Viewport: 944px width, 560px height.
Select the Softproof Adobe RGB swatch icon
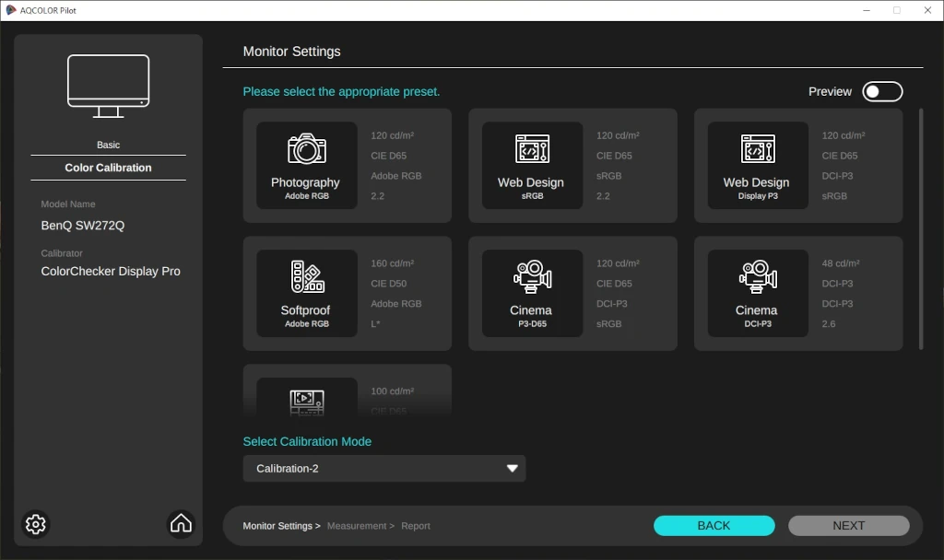point(307,276)
